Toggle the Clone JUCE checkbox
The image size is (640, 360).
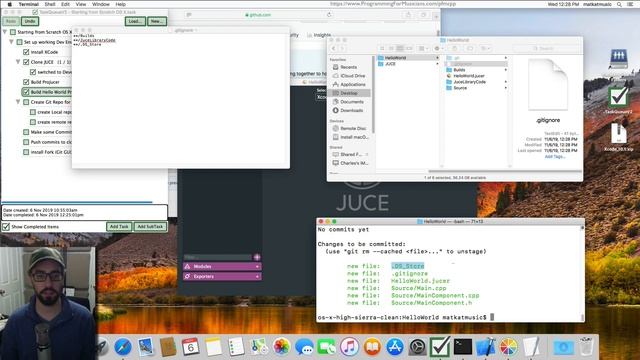(x=26, y=62)
